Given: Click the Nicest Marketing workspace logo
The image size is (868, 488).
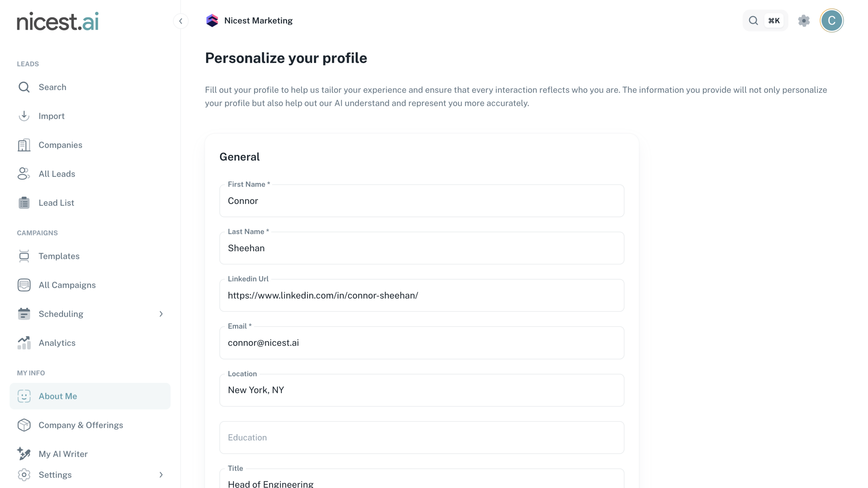Looking at the screenshot, I should [212, 21].
